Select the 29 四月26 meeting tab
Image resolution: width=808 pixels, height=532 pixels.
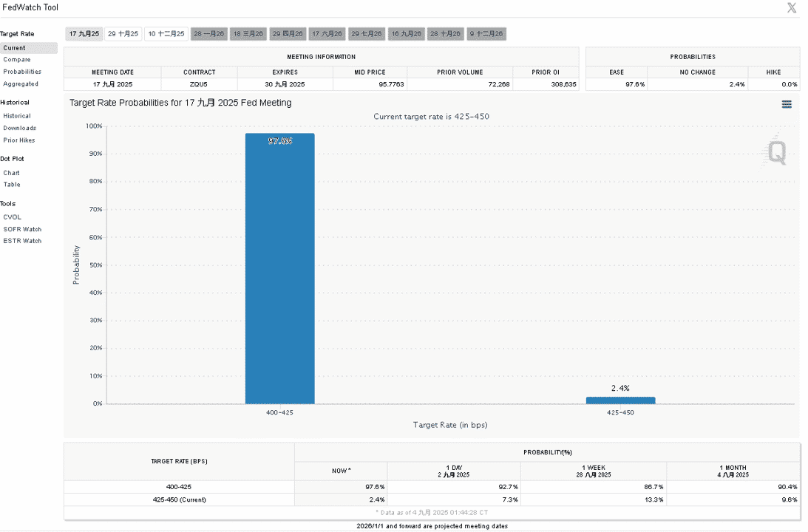tap(288, 34)
